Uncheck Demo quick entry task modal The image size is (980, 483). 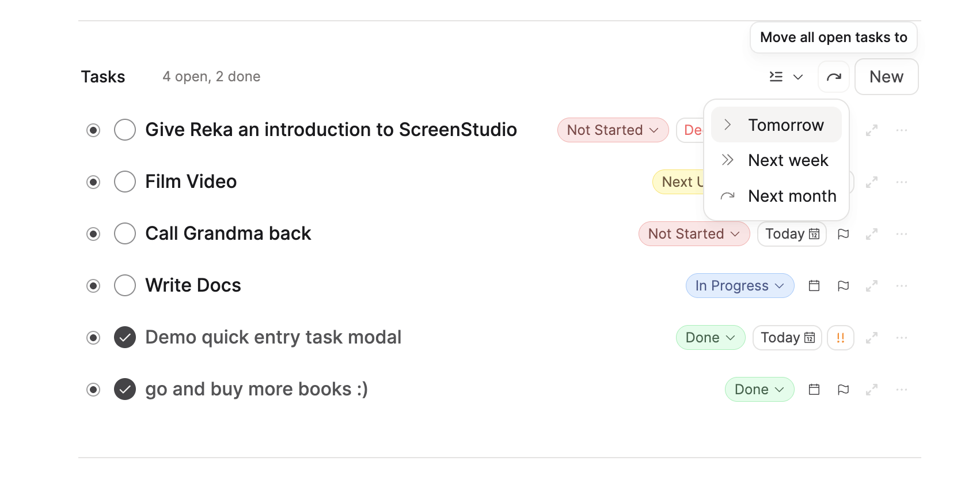point(125,338)
